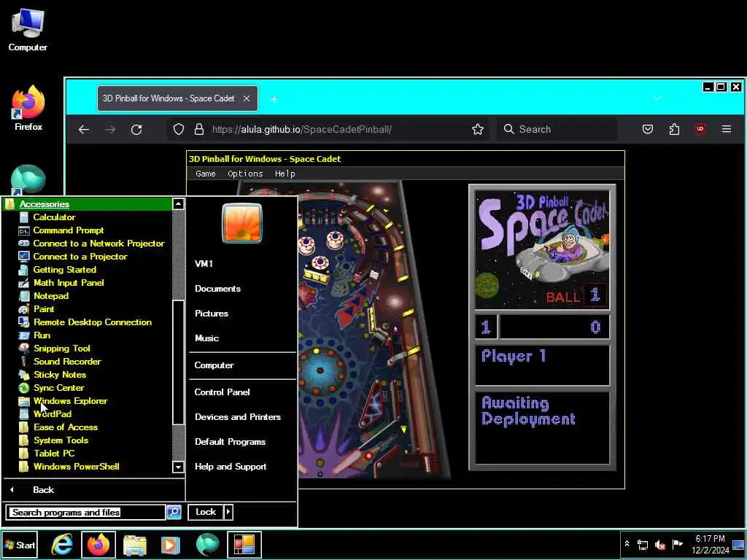Open the arrow menu beside Lock
747x560 pixels.
point(228,512)
